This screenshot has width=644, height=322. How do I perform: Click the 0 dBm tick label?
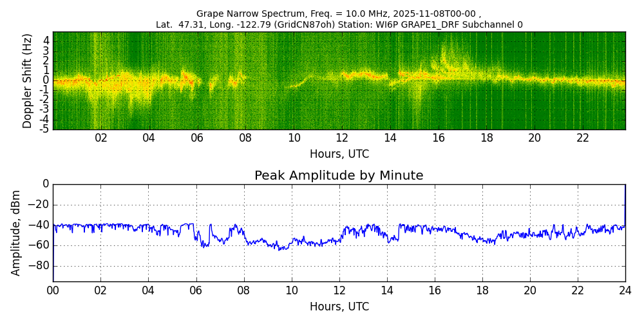[45, 184]
